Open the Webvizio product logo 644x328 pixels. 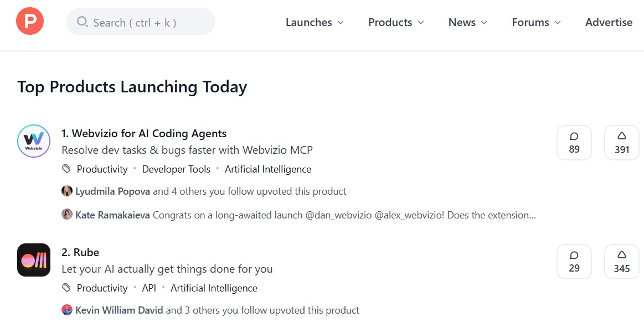[x=34, y=141]
